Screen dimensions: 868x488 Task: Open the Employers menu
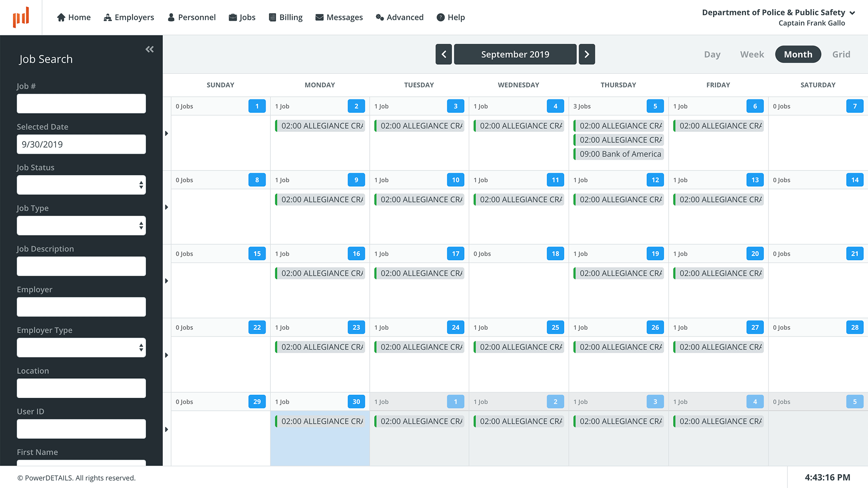pos(129,17)
